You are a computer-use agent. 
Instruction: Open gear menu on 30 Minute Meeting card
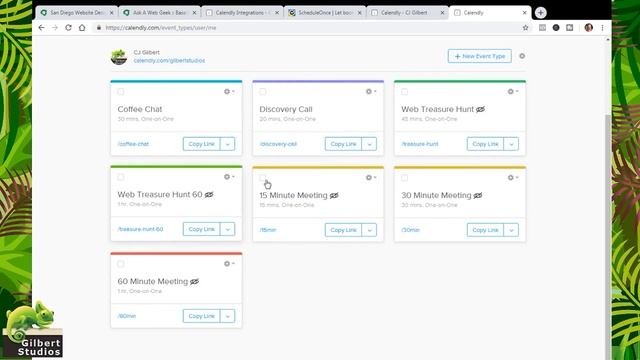[513, 178]
